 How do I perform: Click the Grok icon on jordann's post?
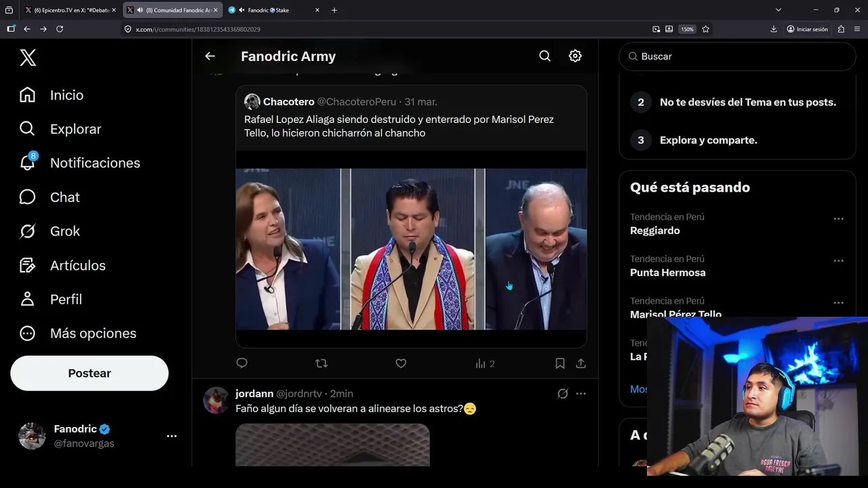[562, 393]
